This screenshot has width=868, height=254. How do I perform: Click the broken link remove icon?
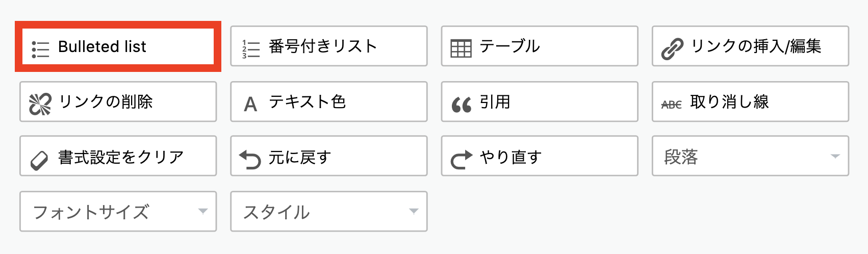tap(40, 104)
